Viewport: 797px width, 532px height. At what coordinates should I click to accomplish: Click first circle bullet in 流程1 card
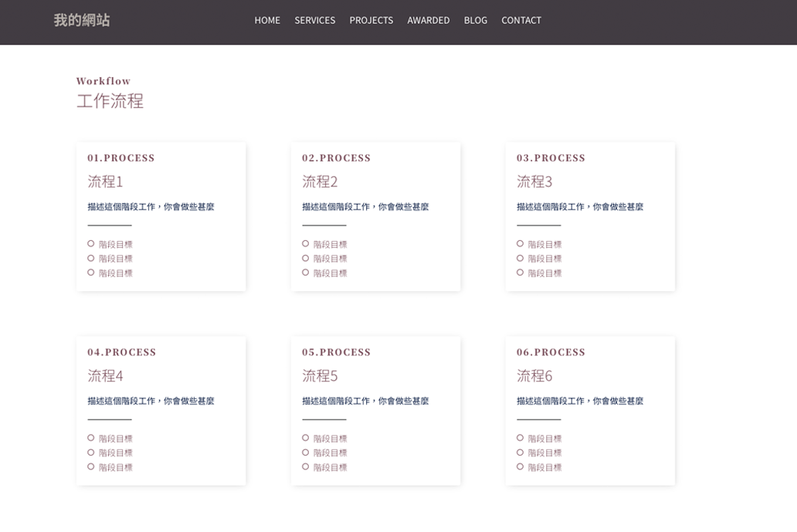[91, 244]
